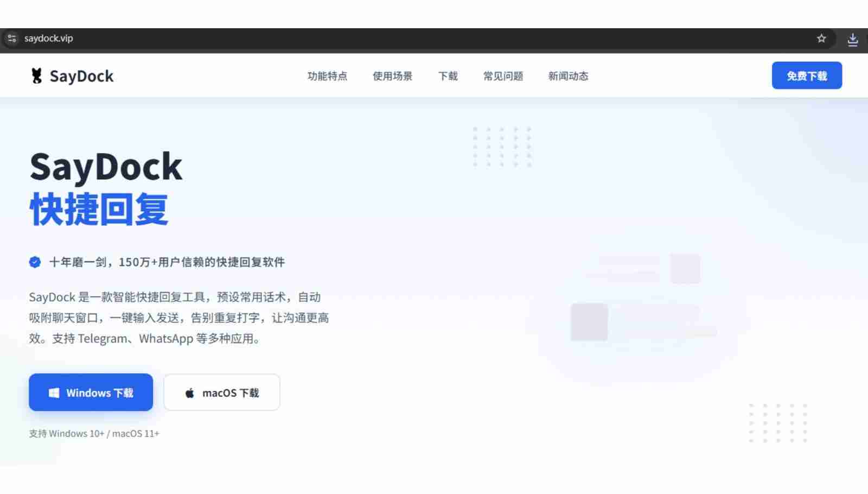This screenshot has height=494, width=868.
Task: Select the 下载 navigation link
Action: coord(448,76)
